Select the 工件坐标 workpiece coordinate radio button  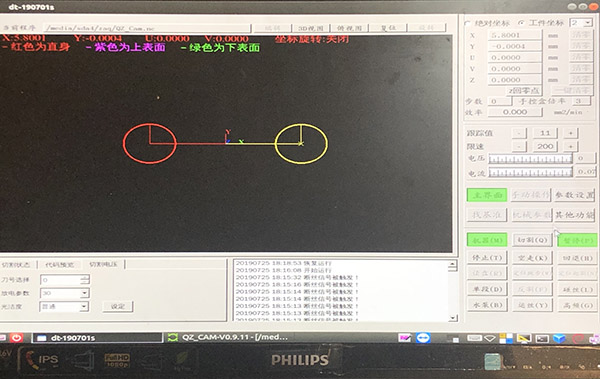tap(520, 23)
